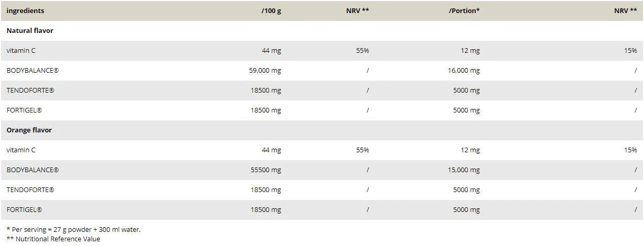Select the "Orange flavor" section heading

tap(29, 130)
